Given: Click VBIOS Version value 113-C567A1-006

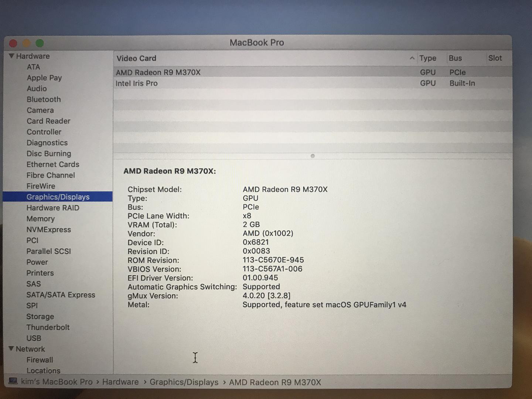Looking at the screenshot, I should 272,269.
